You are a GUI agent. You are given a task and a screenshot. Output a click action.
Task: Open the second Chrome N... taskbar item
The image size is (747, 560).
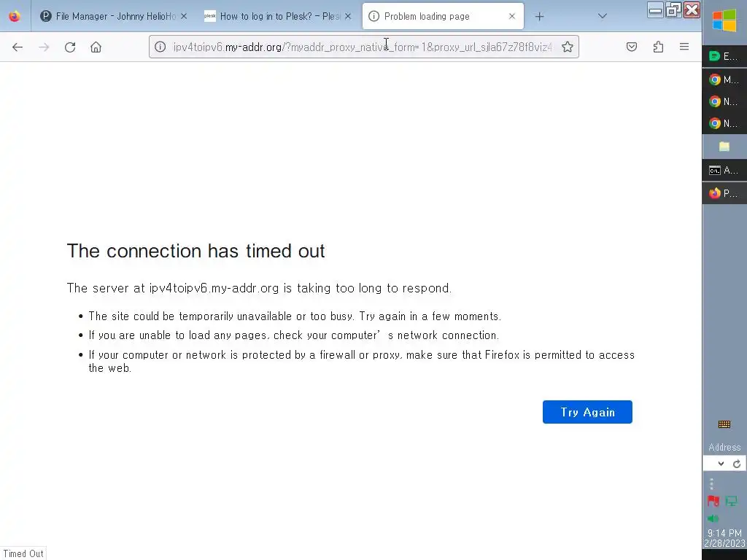[724, 123]
